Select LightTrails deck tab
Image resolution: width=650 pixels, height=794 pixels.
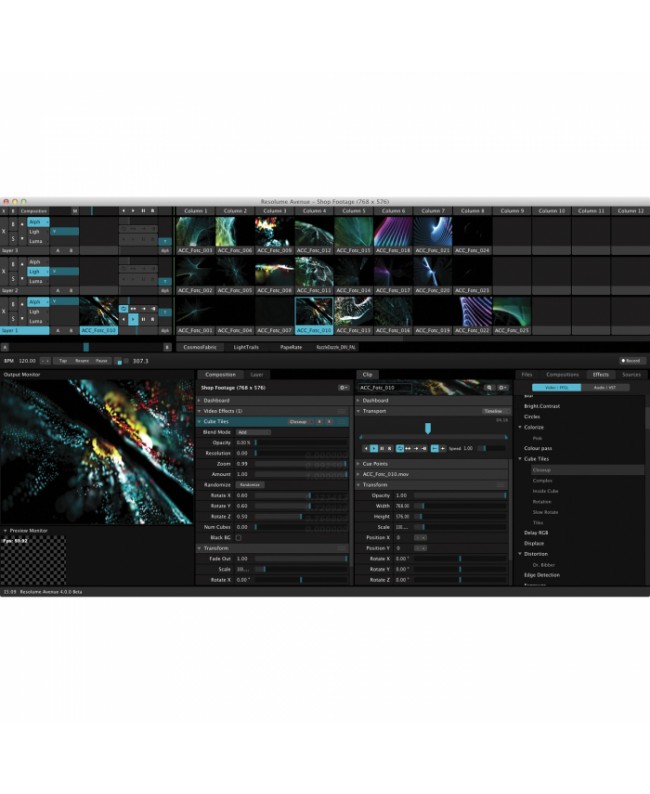click(246, 347)
